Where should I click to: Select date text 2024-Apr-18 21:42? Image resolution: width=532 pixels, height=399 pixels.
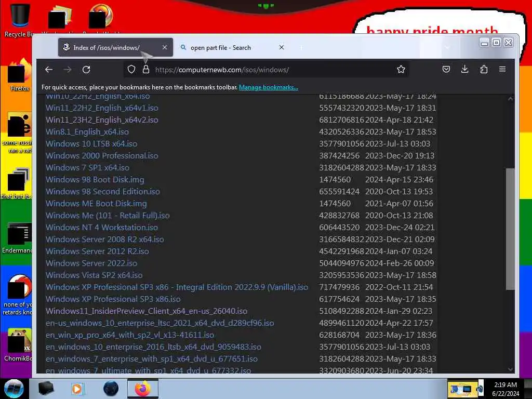[x=400, y=120]
